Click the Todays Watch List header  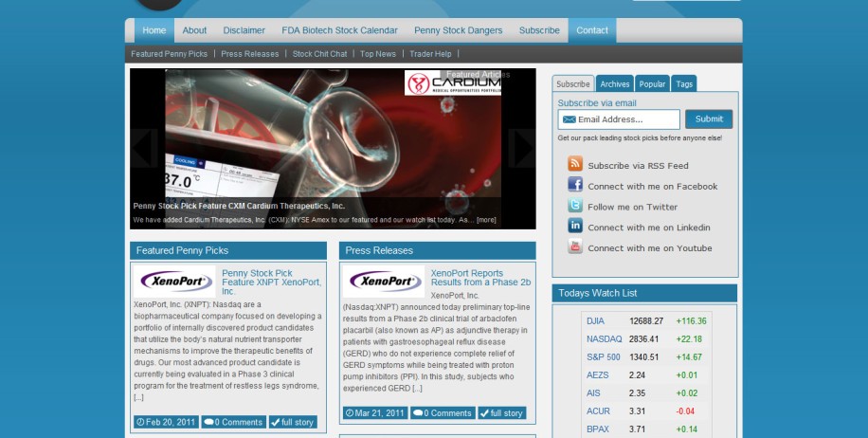click(644, 293)
